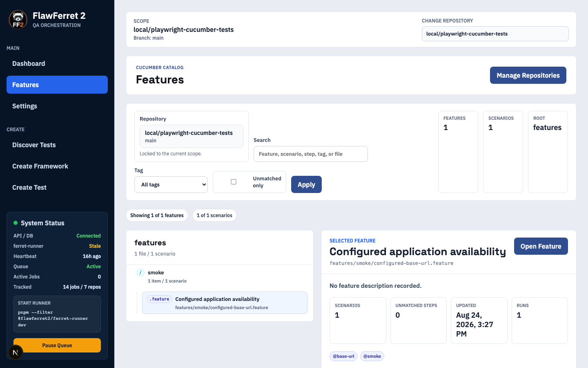
Task: Open the Create Framework page
Action: 57,166
